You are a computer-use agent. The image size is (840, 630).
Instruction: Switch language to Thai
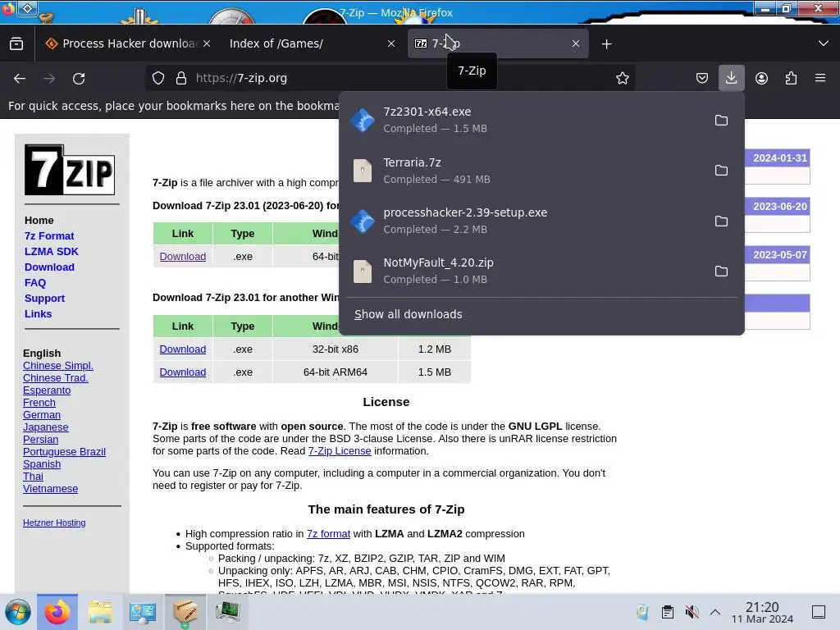pos(33,477)
